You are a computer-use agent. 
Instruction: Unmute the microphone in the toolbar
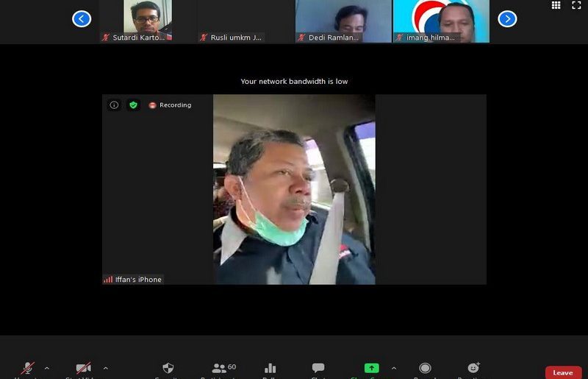(x=28, y=368)
